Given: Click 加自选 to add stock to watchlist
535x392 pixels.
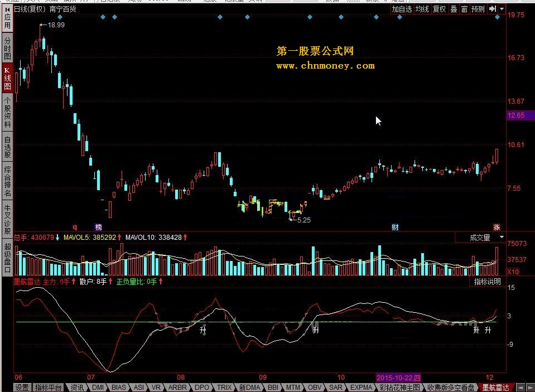Looking at the screenshot, I should (402, 9).
